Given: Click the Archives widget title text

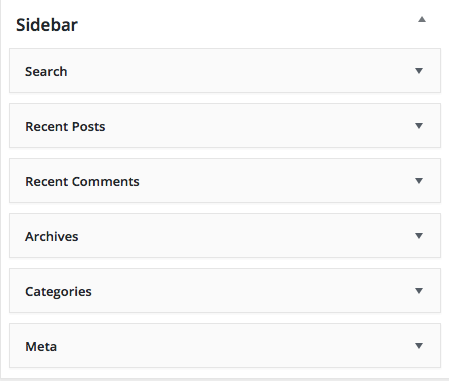Looking at the screenshot, I should point(52,236).
